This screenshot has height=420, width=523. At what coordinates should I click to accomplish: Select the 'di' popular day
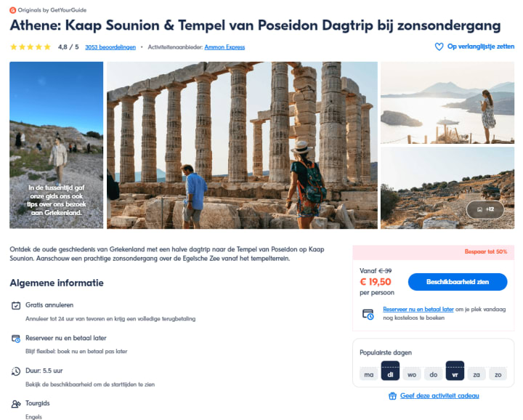(x=390, y=371)
